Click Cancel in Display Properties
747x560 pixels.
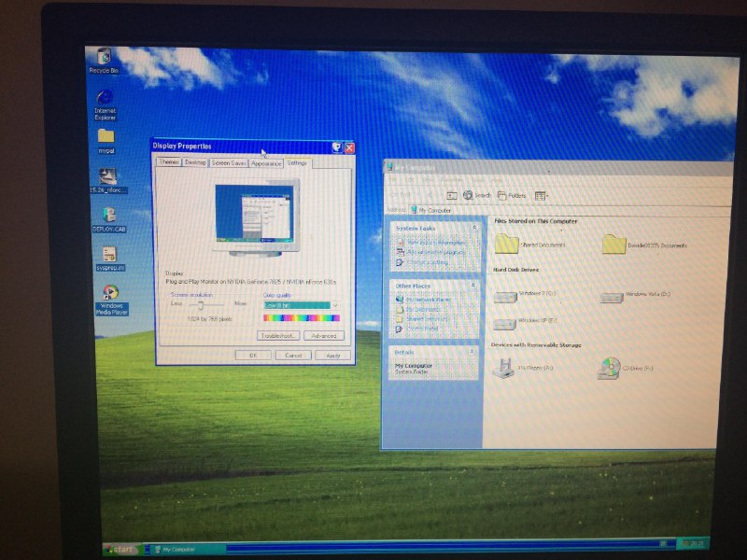[x=293, y=356]
